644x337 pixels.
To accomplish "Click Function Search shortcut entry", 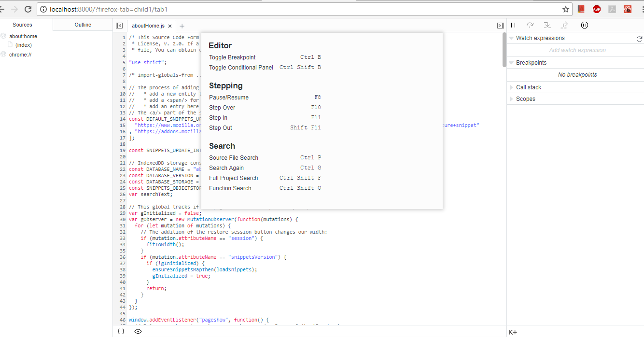I will coord(265,188).
